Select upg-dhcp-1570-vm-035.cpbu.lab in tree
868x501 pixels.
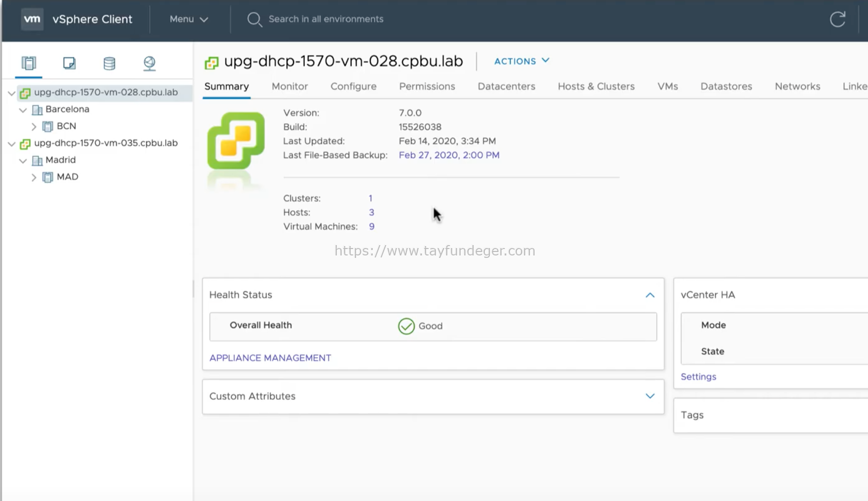point(106,143)
